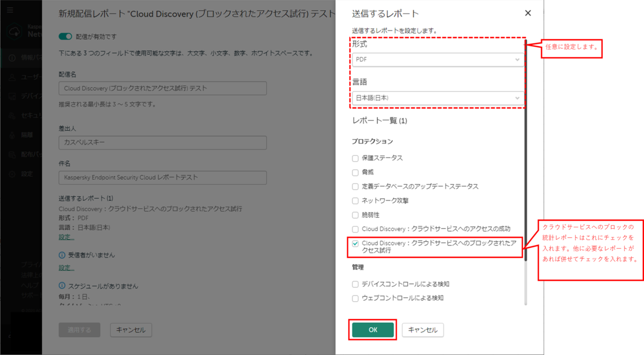Check the ネットワーク攻撃 report checkbox
This screenshot has width=644, height=355.
click(x=355, y=199)
